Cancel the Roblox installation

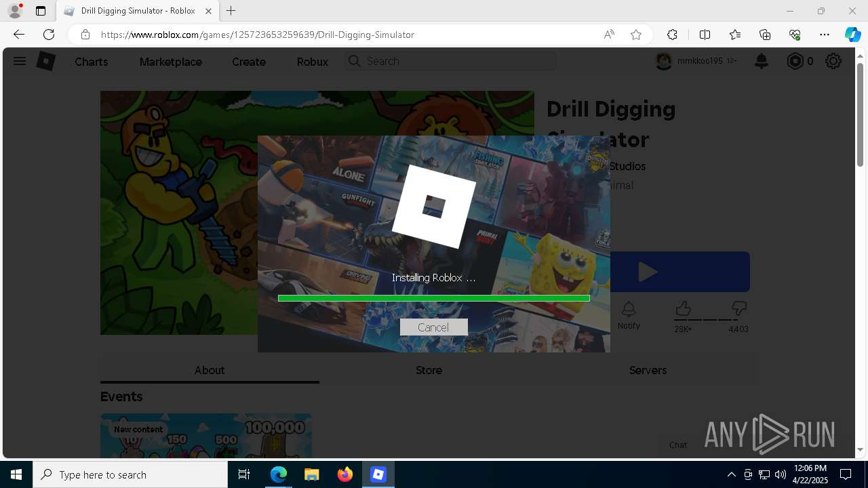click(x=433, y=327)
